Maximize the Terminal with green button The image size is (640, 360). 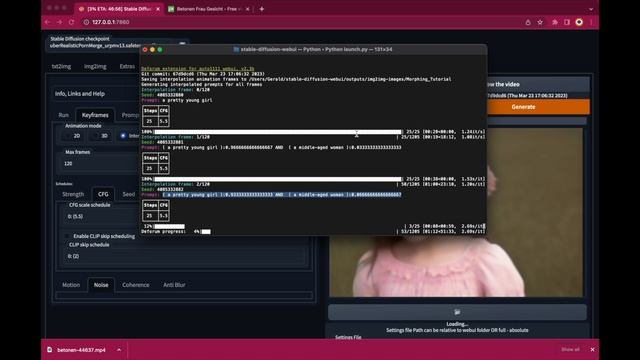[x=160, y=49]
